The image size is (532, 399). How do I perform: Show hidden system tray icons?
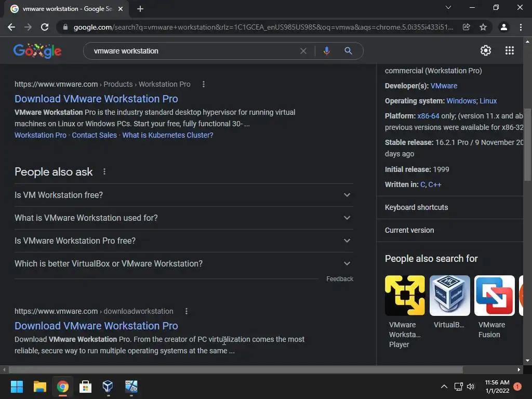click(444, 387)
